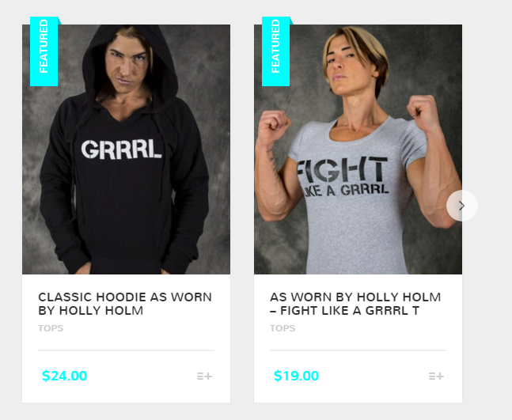Screen dimensions: 512x420
Task: Select the TOPS category under the hoodie
Action: (x=51, y=328)
